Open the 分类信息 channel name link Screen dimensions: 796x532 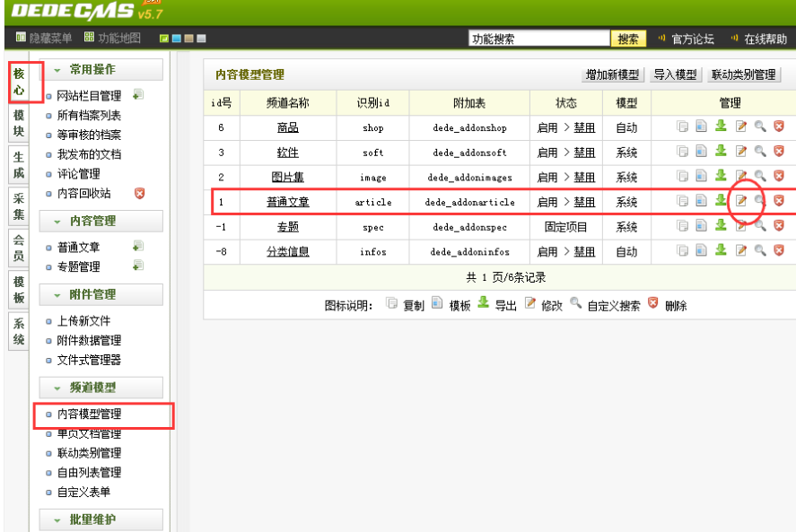click(x=288, y=251)
